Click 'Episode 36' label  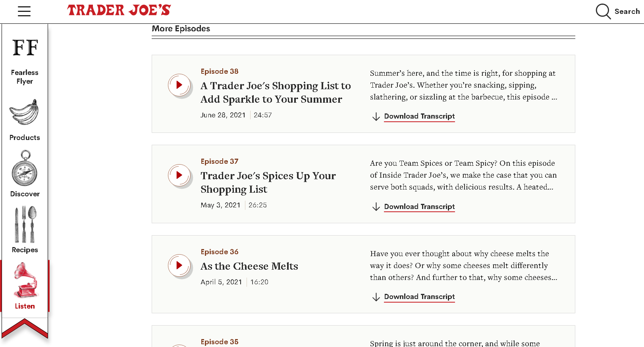point(220,252)
